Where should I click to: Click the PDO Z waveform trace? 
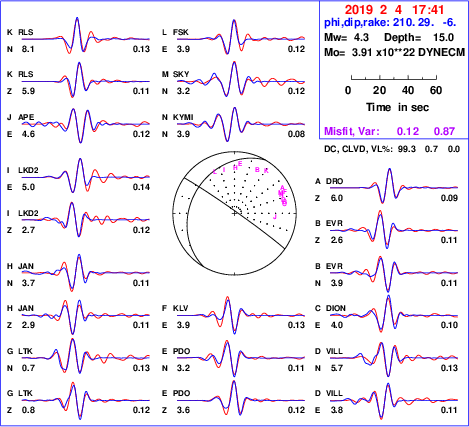241,398
